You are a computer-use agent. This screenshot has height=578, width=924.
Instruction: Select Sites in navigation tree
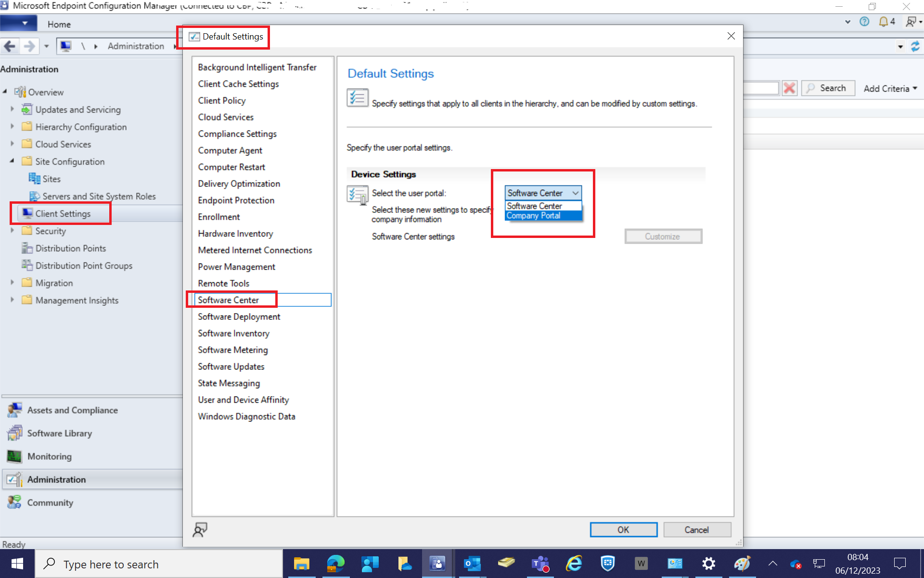(45, 179)
